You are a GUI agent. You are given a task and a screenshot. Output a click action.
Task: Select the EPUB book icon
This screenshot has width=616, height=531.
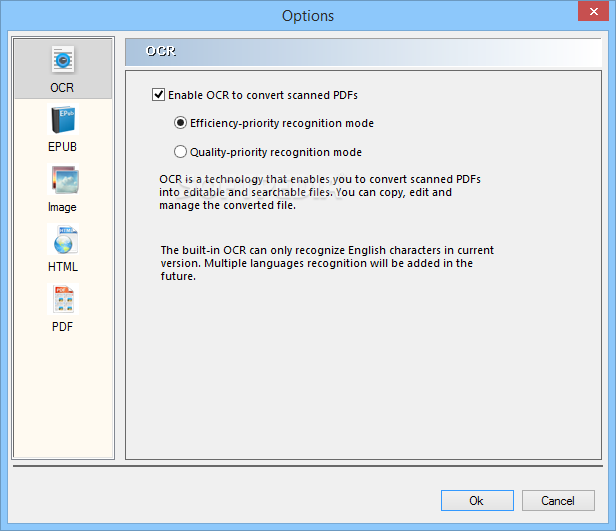[x=63, y=119]
